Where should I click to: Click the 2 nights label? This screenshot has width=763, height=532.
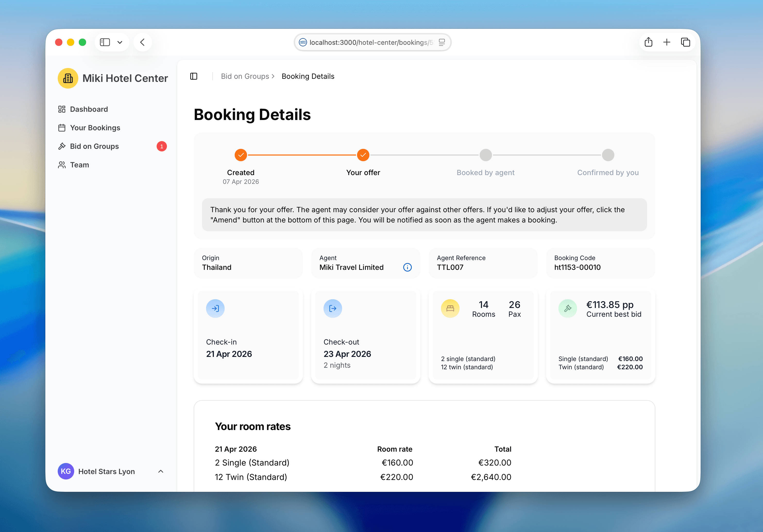337,365
